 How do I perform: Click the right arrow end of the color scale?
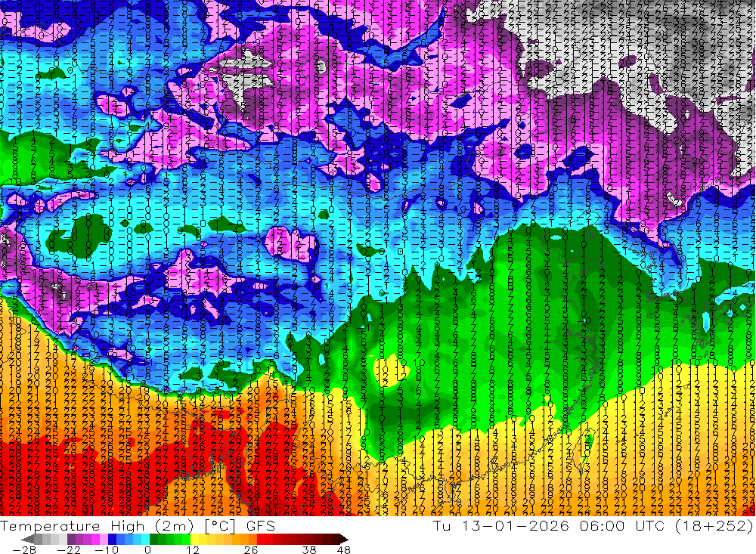click(344, 539)
